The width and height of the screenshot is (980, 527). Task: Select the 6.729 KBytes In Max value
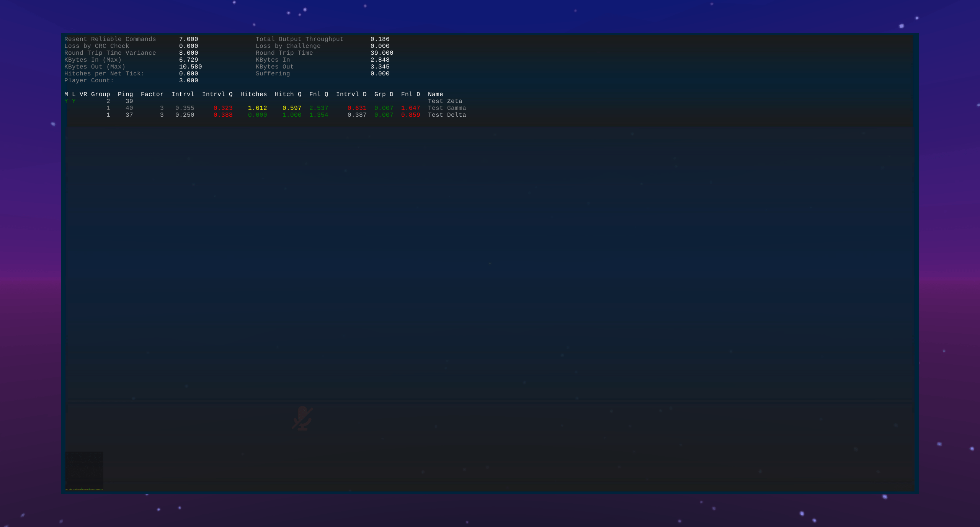point(189,60)
